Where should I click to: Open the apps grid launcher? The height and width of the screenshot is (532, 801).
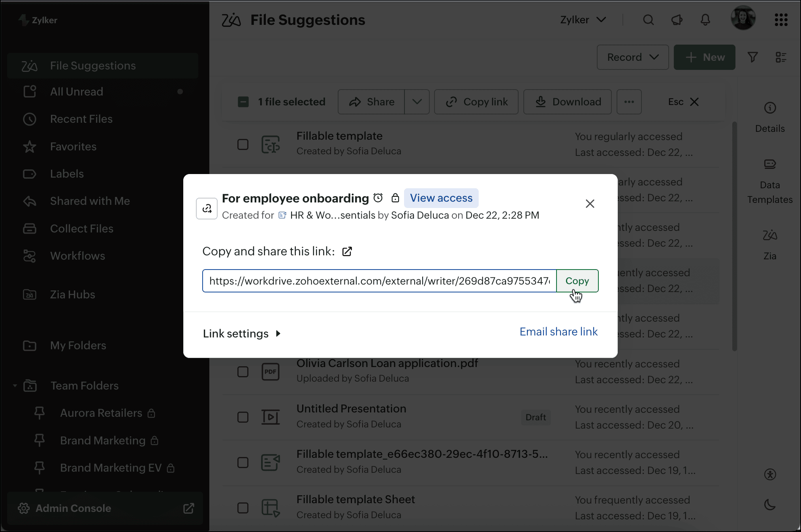781,20
